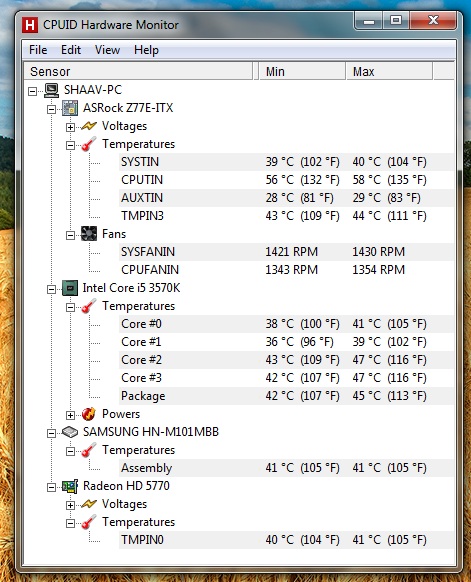
Task: Collapse the SAMSUNG Temperatures node
Action: pyautogui.click(x=70, y=451)
